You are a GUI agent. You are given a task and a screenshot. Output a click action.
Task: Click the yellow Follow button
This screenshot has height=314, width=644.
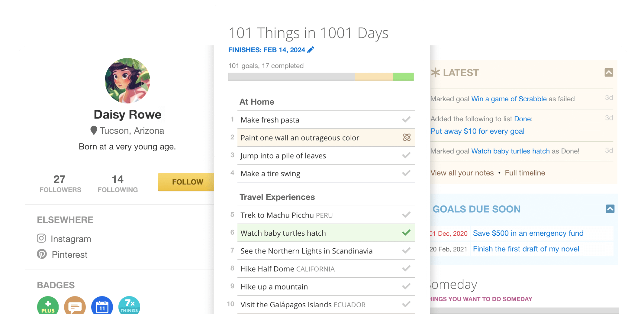[x=186, y=182]
